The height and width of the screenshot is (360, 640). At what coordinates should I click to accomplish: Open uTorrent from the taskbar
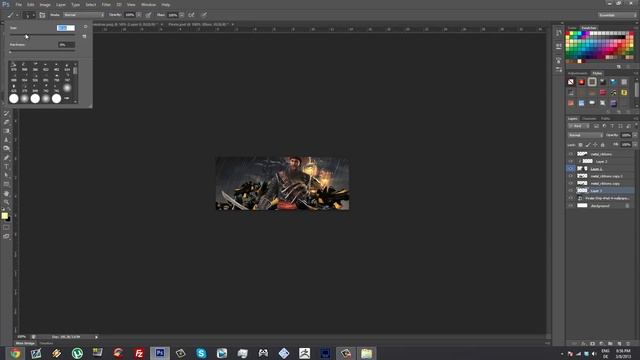77,353
